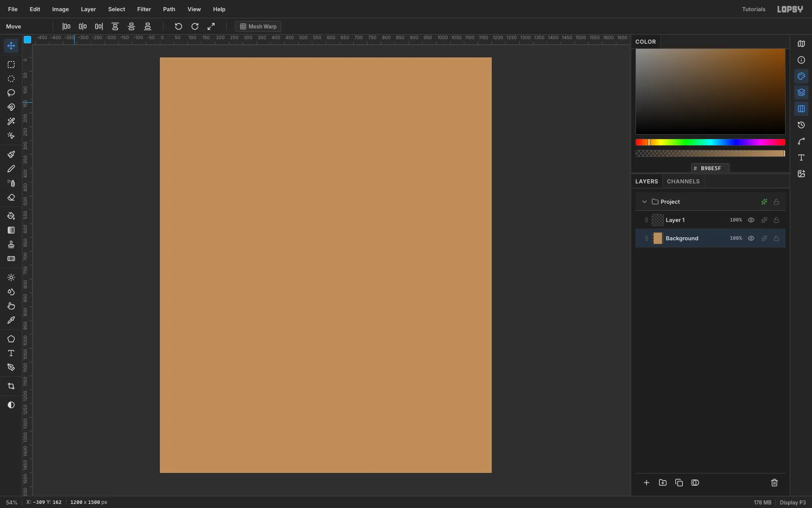Open the File menu

[13, 9]
